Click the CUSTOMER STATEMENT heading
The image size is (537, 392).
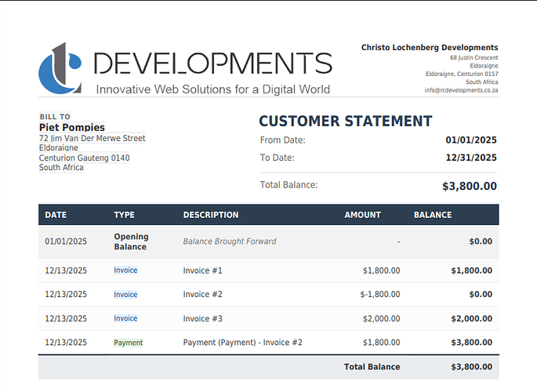[x=345, y=121]
